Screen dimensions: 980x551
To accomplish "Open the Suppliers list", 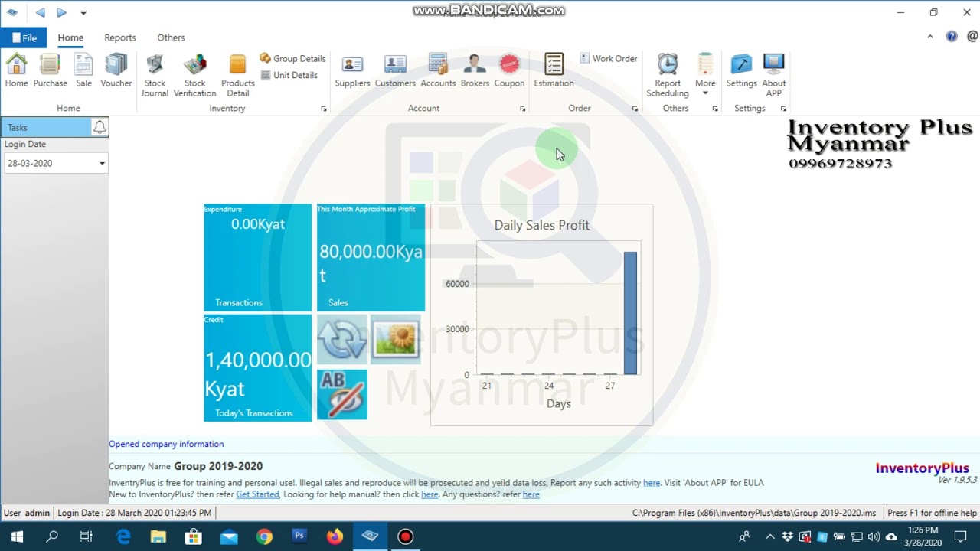I will [352, 70].
